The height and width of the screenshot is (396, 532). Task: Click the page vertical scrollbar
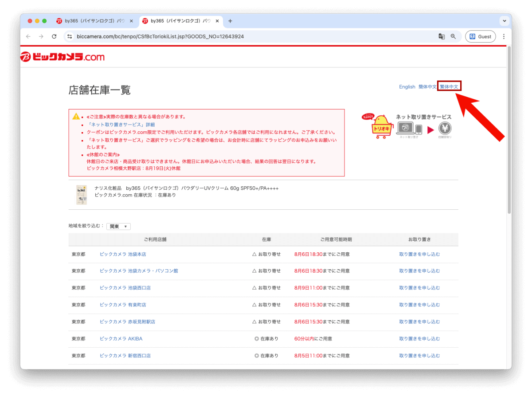[x=509, y=129]
